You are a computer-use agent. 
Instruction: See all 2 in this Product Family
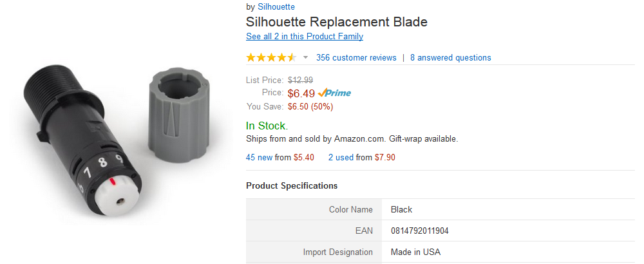pyautogui.click(x=305, y=37)
